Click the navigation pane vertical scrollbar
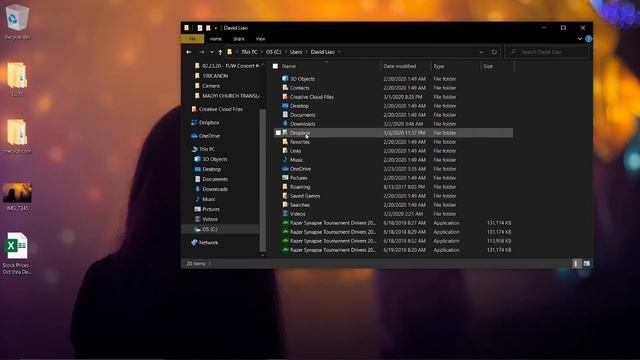This screenshot has height=360, width=640. [262, 180]
